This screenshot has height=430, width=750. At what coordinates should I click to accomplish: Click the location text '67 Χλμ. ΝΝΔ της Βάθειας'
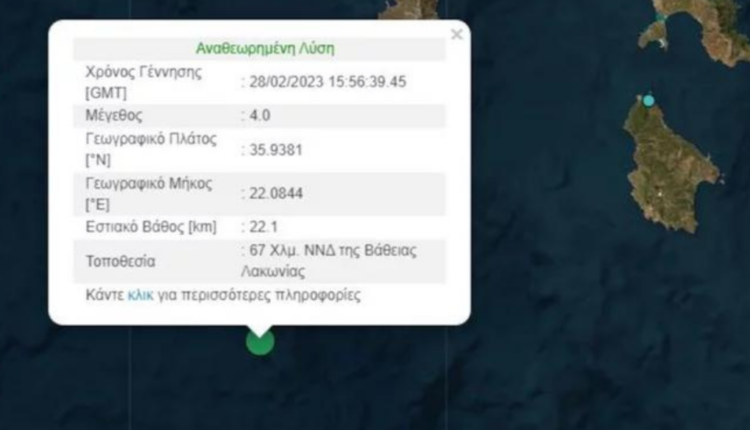[333, 251]
